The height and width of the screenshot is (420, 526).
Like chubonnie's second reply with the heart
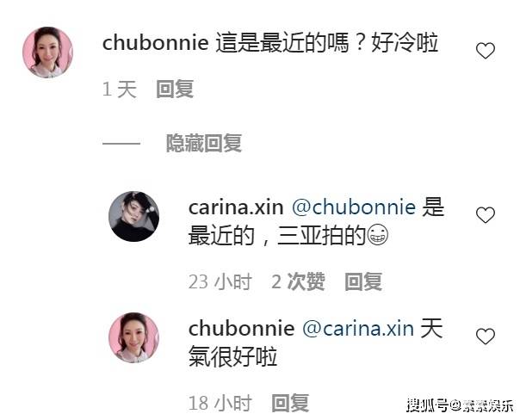(x=486, y=337)
